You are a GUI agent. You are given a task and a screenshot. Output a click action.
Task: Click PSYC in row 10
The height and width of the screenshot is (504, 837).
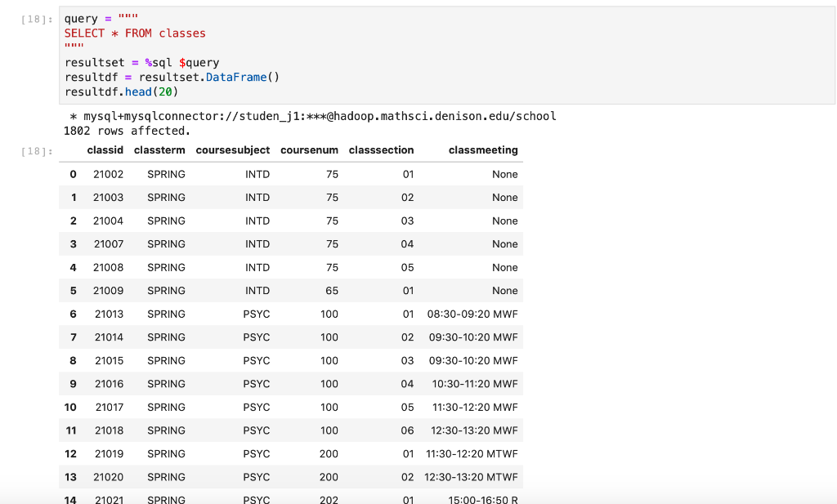[256, 407]
